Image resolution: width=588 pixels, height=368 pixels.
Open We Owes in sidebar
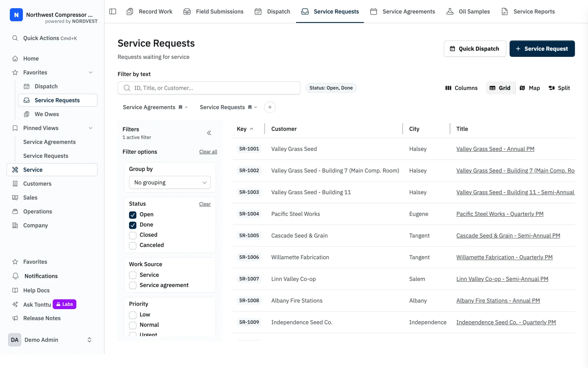[47, 114]
